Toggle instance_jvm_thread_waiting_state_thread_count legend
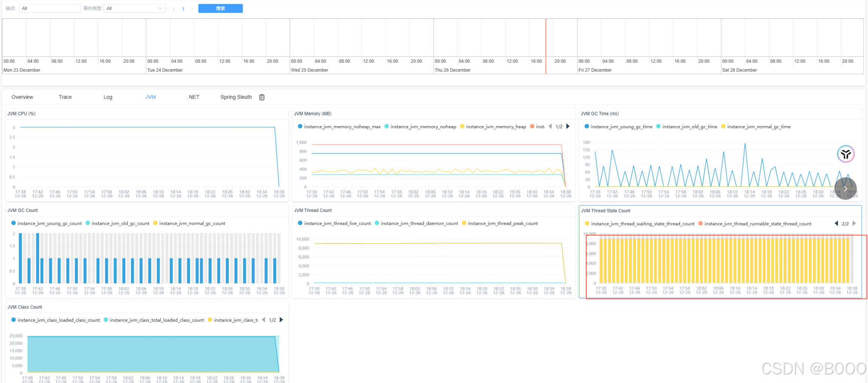The width and height of the screenshot is (868, 383). click(640, 224)
